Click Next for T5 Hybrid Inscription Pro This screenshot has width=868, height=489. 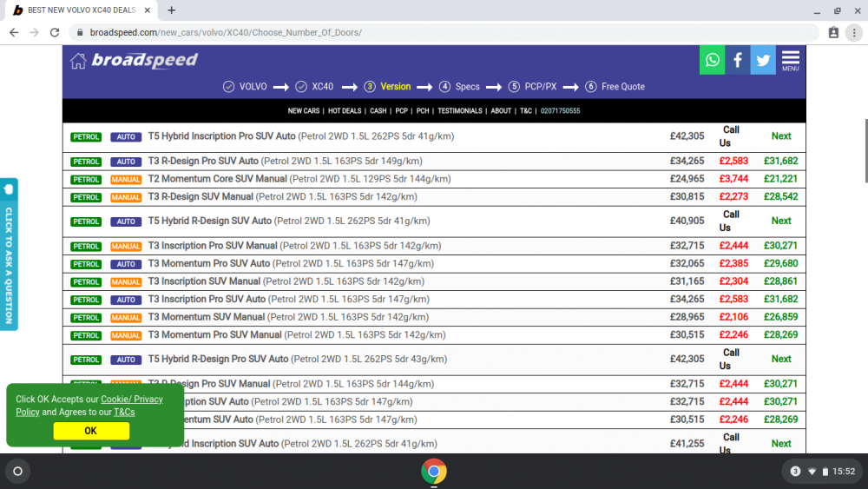[x=781, y=136]
